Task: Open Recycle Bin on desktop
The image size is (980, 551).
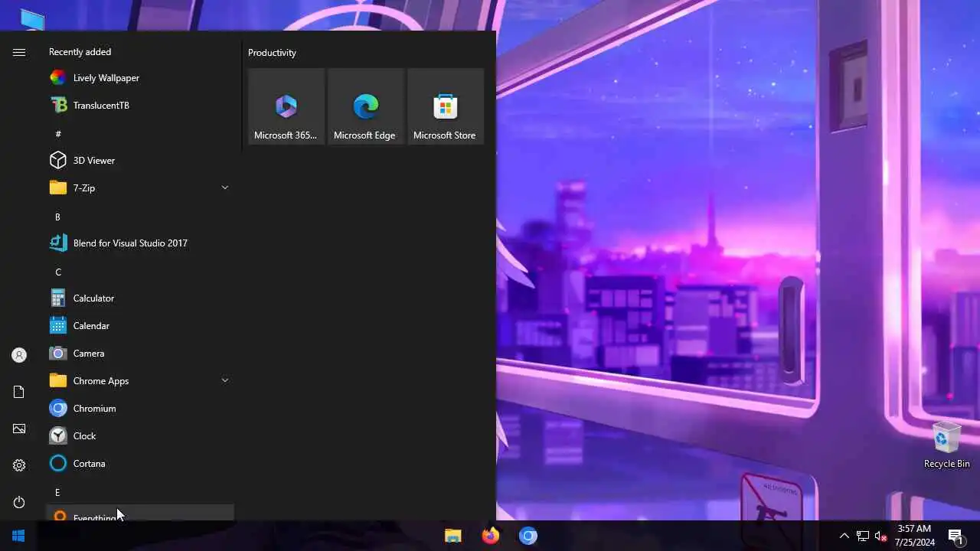Action: (947, 445)
